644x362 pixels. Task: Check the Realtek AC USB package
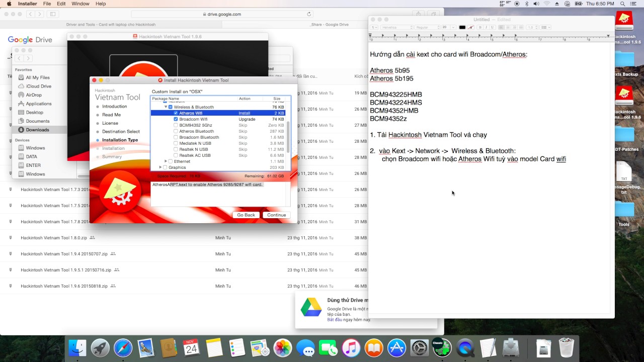click(x=176, y=155)
